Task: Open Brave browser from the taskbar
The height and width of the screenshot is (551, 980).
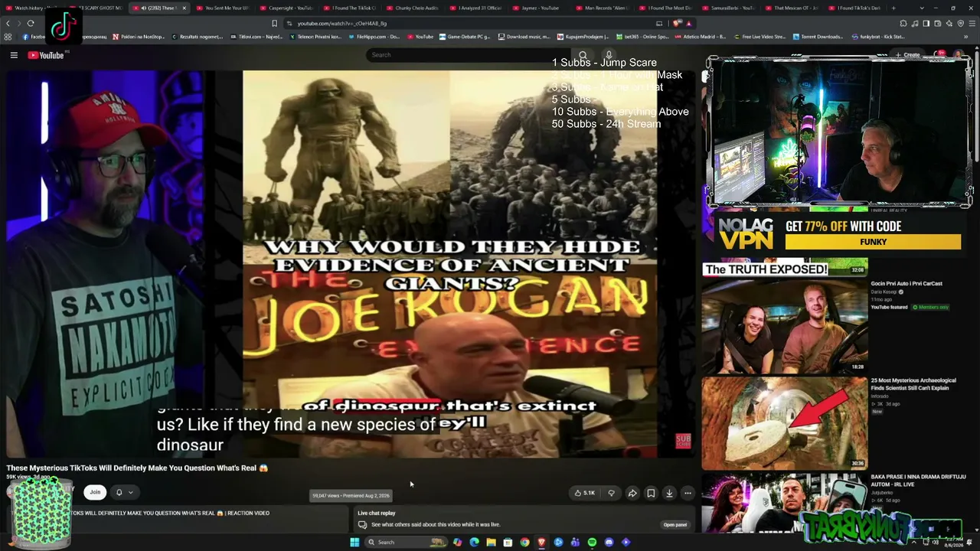Action: pos(541,543)
